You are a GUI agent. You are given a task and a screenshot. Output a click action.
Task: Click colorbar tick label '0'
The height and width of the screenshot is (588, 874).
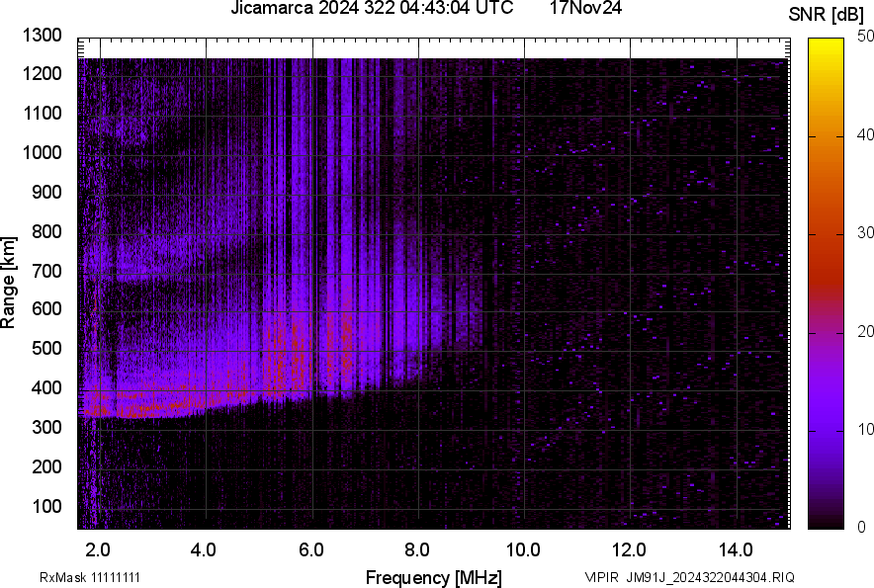coord(862,527)
